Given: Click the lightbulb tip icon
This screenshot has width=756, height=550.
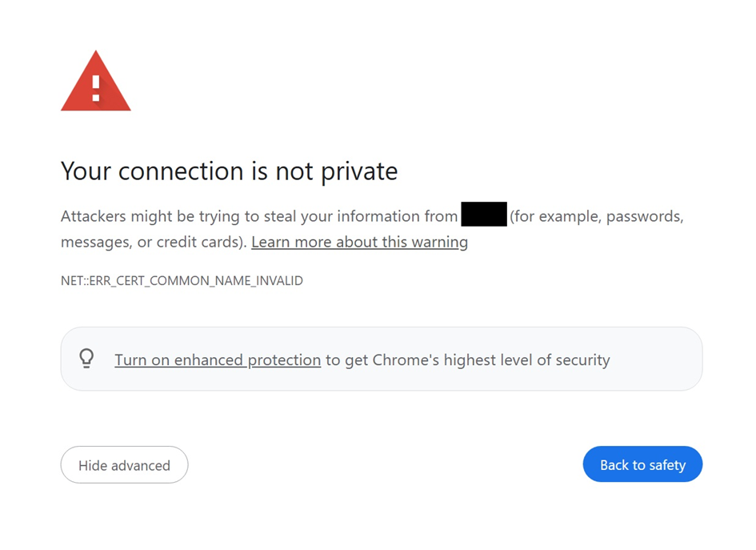Looking at the screenshot, I should pyautogui.click(x=86, y=359).
